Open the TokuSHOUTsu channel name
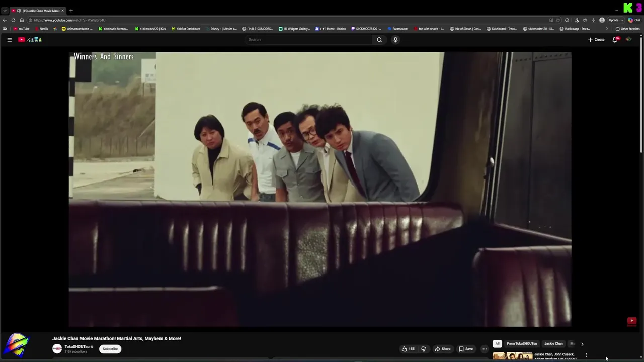This screenshot has height=362, width=644. click(x=76, y=347)
